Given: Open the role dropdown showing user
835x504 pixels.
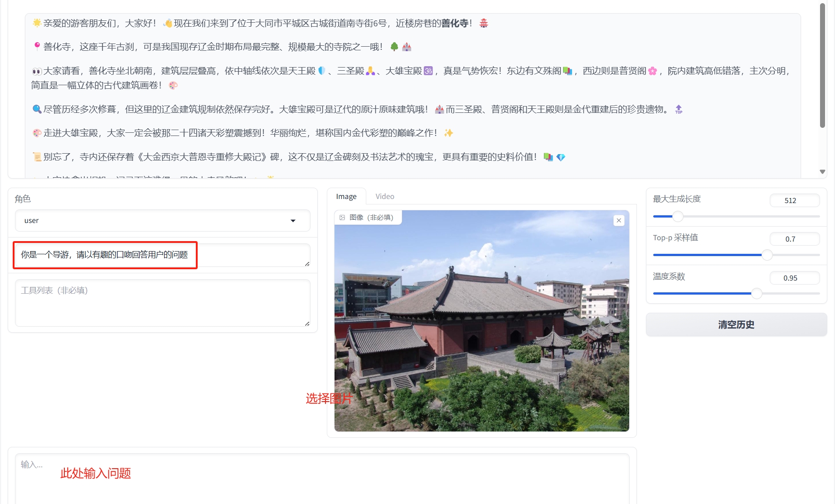Looking at the screenshot, I should coord(162,221).
